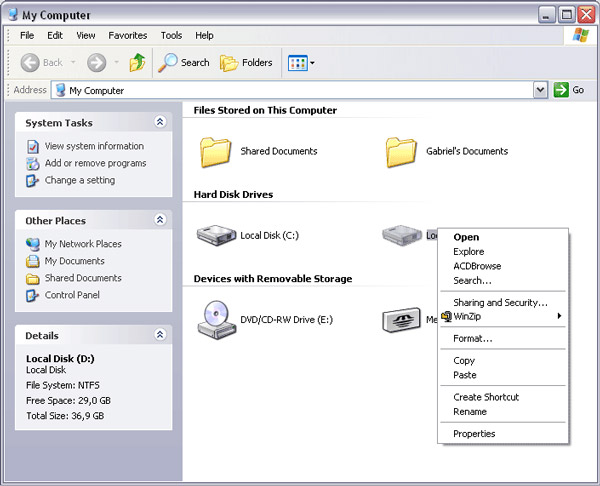Screen dimensions: 600x486
Task: Collapse the Other Places panel
Action: (x=160, y=220)
